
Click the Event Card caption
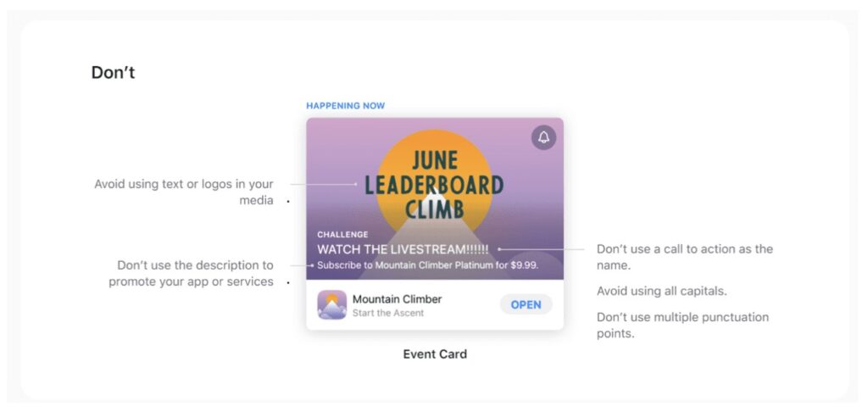click(x=435, y=354)
